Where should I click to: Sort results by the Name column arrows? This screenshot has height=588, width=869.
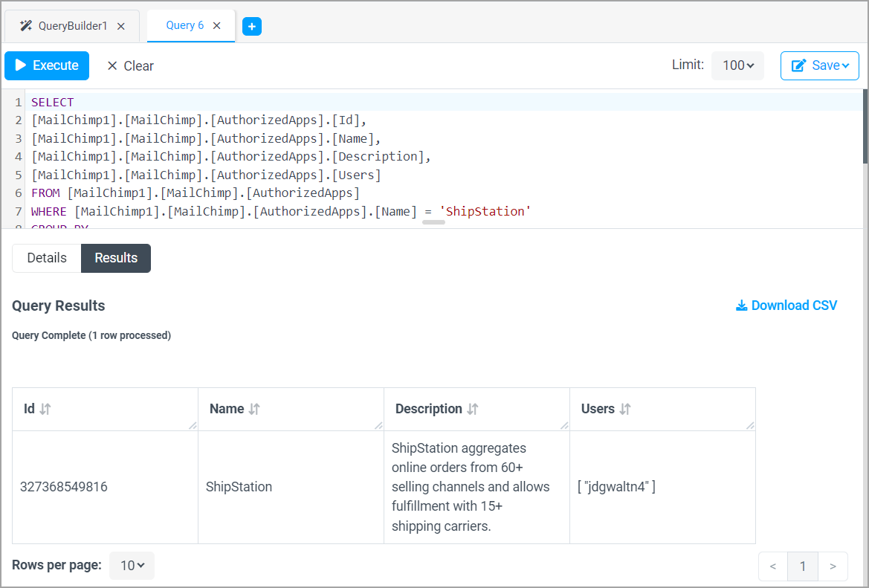click(x=253, y=409)
